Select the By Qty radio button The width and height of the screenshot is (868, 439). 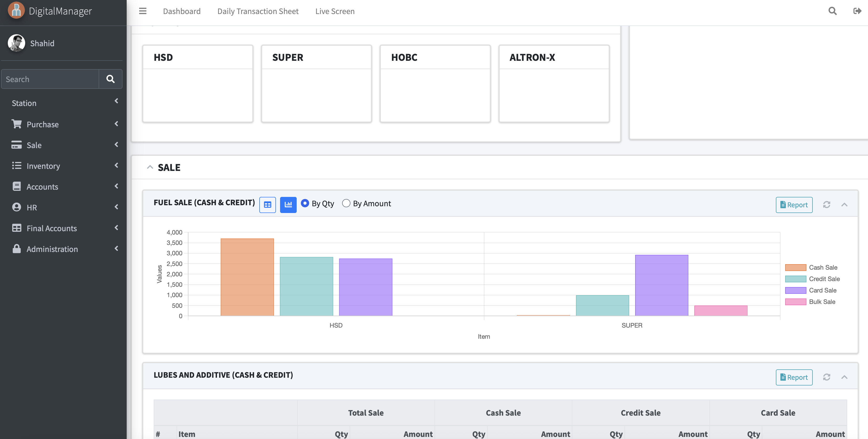click(x=305, y=203)
